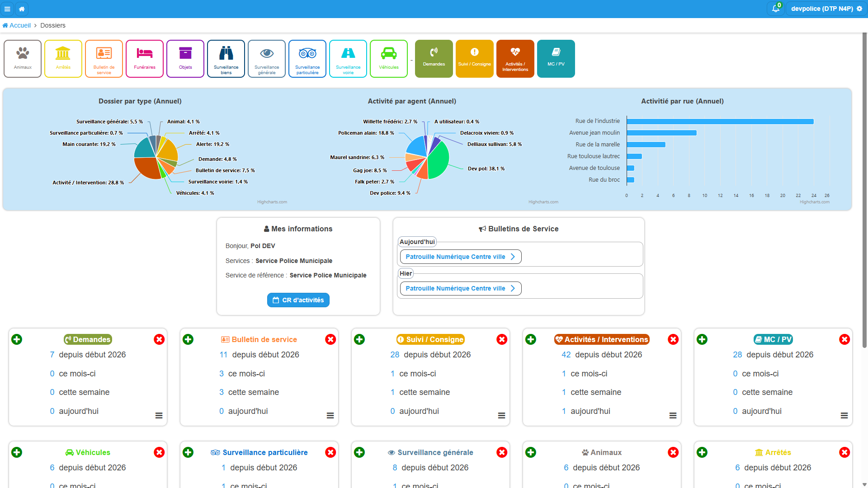Open the Animaux dossier tile
This screenshot has height=488, width=868.
(x=23, y=59)
